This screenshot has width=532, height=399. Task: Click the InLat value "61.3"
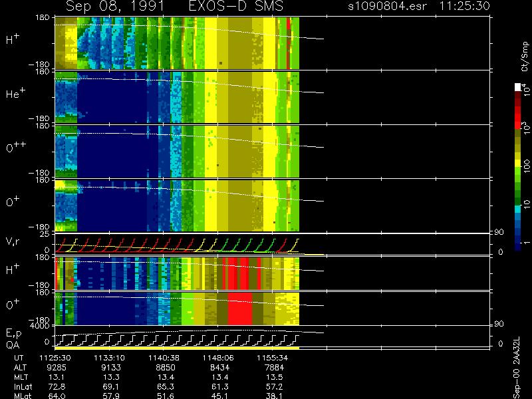(x=220, y=387)
